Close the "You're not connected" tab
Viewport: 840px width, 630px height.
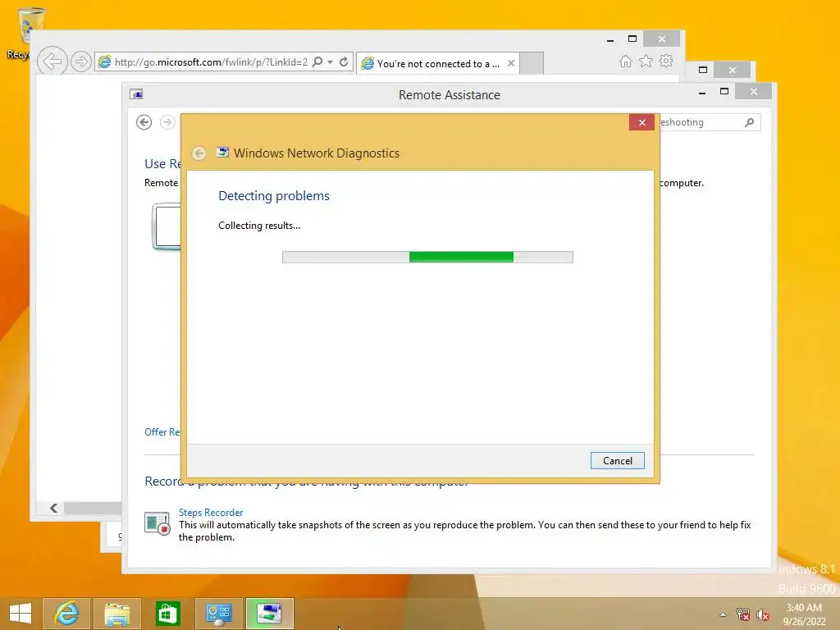[x=511, y=63]
